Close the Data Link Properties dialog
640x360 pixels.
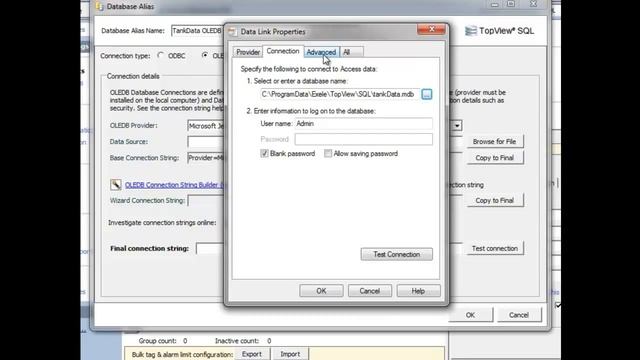click(431, 29)
